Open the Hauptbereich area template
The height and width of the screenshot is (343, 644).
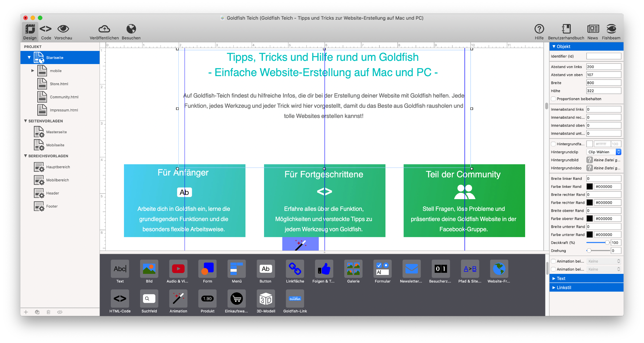pyautogui.click(x=60, y=167)
